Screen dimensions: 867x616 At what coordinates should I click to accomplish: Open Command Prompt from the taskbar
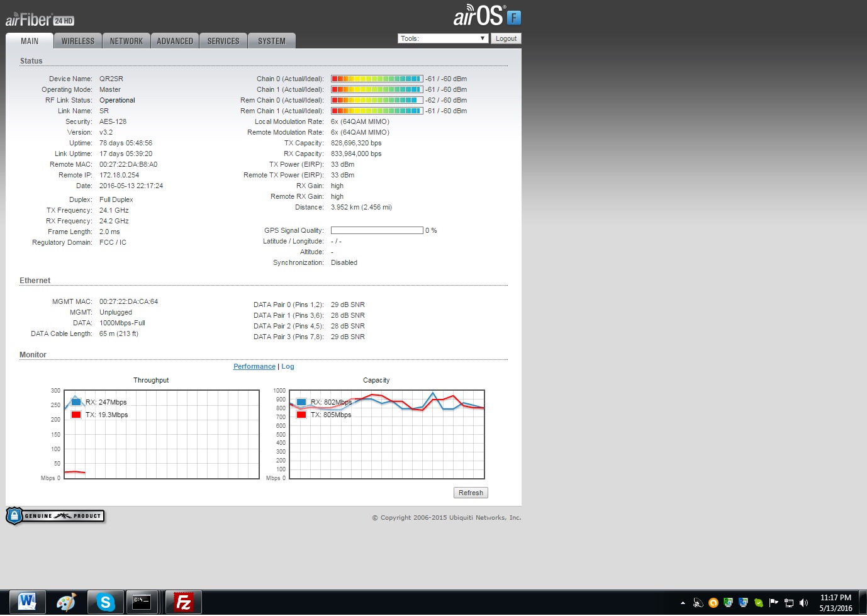pos(142,602)
